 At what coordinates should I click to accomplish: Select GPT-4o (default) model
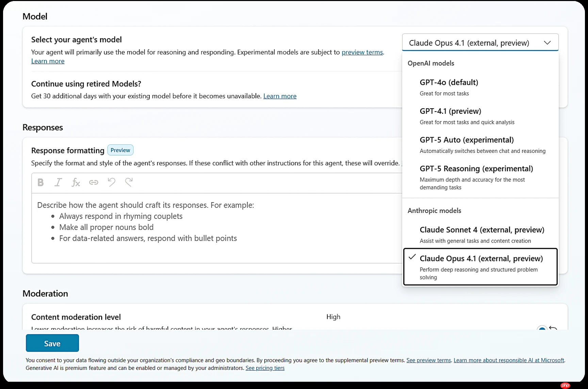click(x=449, y=82)
